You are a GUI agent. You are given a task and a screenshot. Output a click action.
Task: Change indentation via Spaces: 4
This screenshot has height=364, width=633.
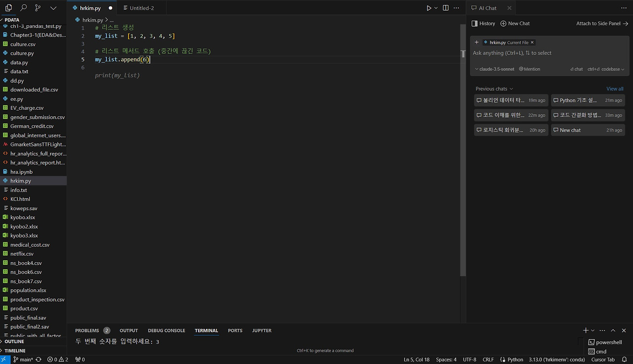point(446,360)
